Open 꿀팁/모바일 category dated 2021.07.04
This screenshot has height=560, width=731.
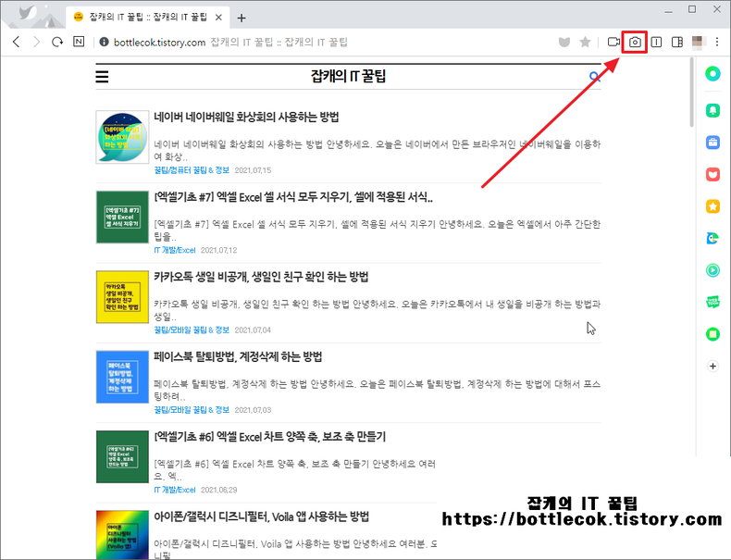tap(192, 330)
